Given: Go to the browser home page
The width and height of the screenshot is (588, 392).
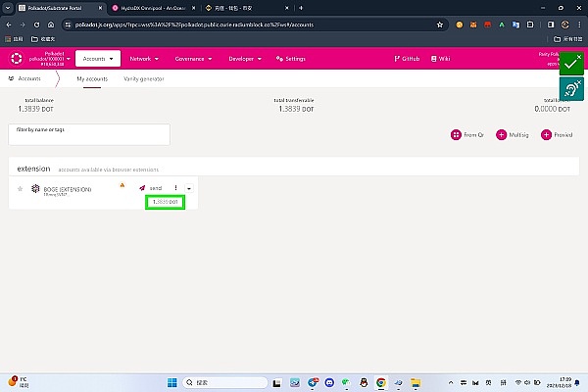Looking at the screenshot, I should click(x=51, y=24).
